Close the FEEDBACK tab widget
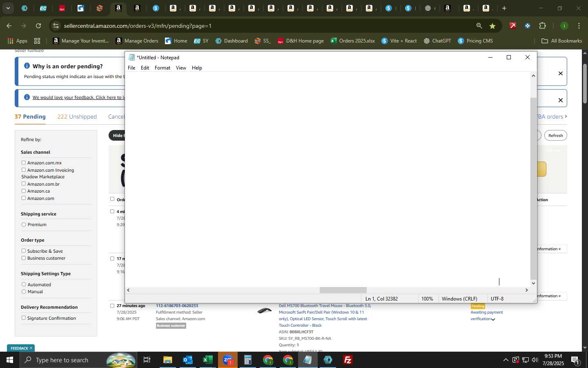This screenshot has height=368, width=588. (x=31, y=348)
